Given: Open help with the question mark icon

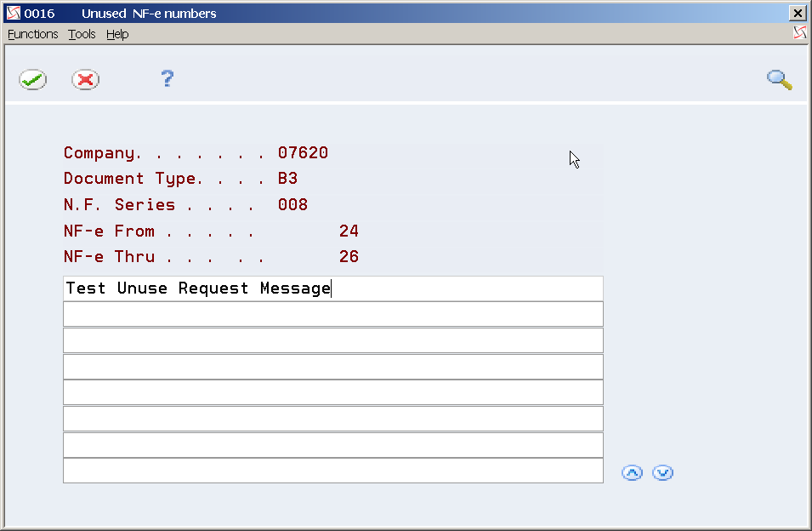Looking at the screenshot, I should pos(168,79).
